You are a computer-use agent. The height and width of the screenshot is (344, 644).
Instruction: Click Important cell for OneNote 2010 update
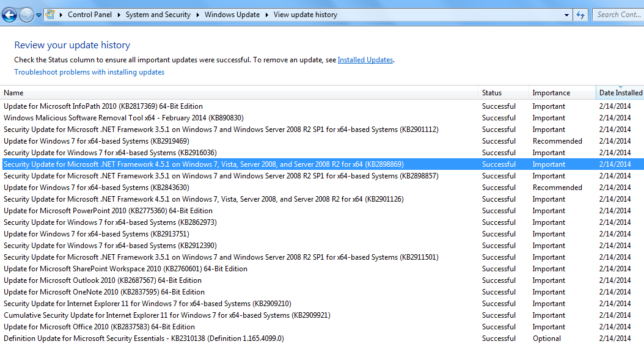(x=549, y=292)
